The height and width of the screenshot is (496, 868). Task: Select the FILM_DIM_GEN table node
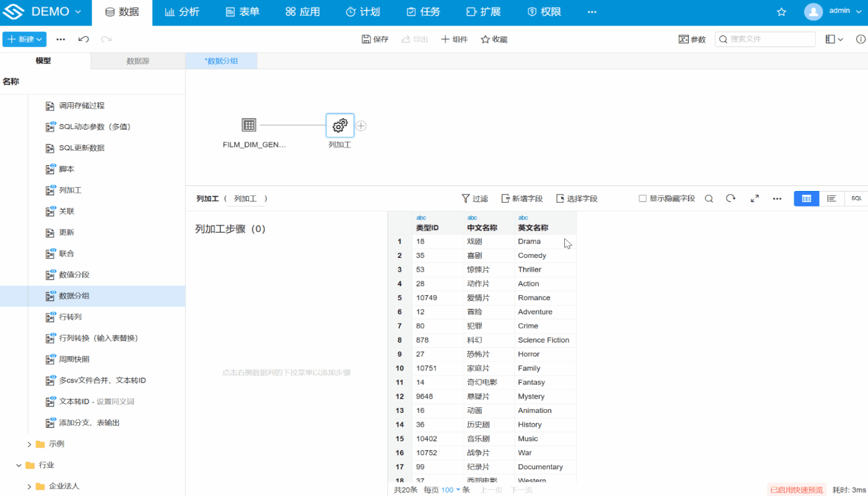[249, 125]
